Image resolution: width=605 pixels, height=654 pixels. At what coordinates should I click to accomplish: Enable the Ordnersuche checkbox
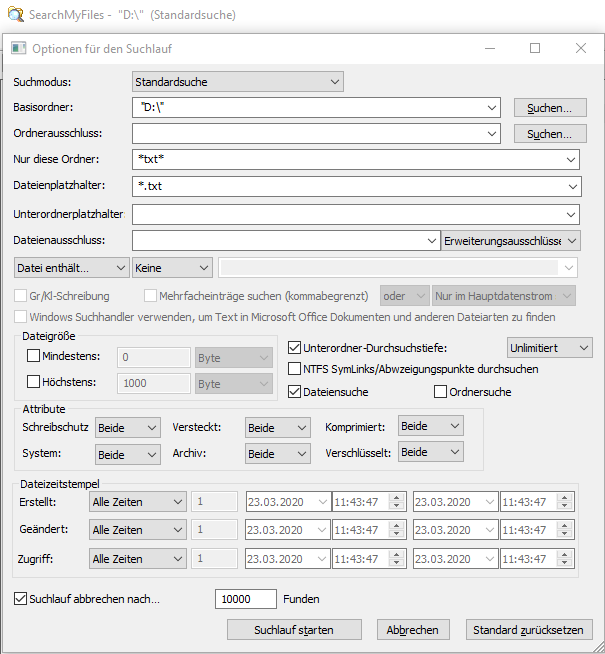pos(440,392)
